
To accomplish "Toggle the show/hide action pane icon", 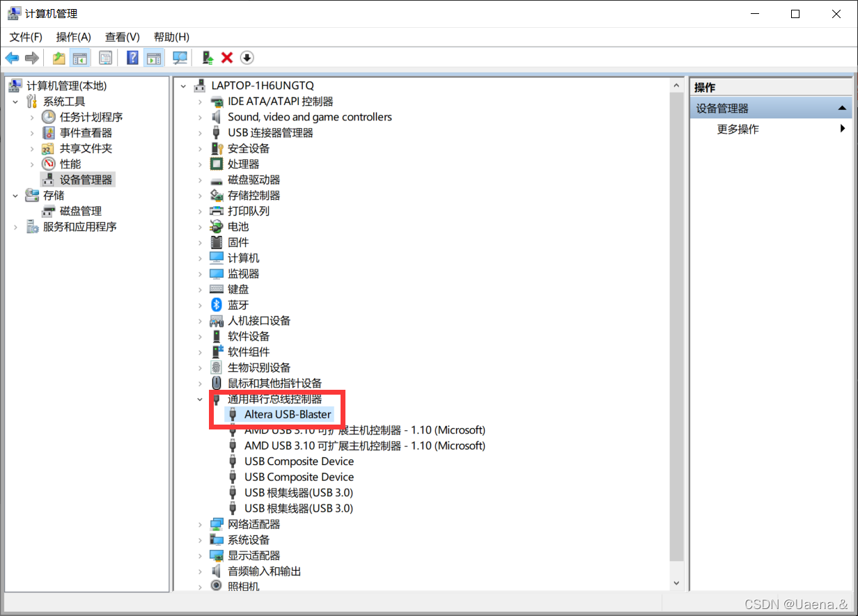I will pyautogui.click(x=153, y=58).
